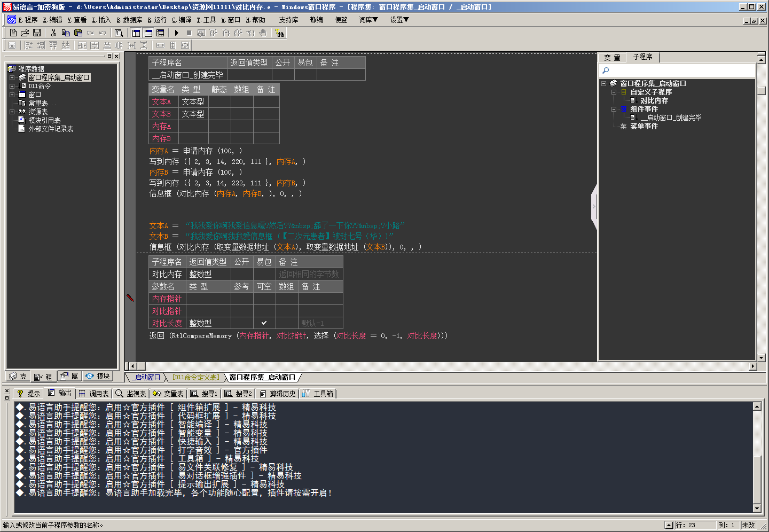769x532 pixels.
Task: Click the binoculars help search icon
Action: 279,33
